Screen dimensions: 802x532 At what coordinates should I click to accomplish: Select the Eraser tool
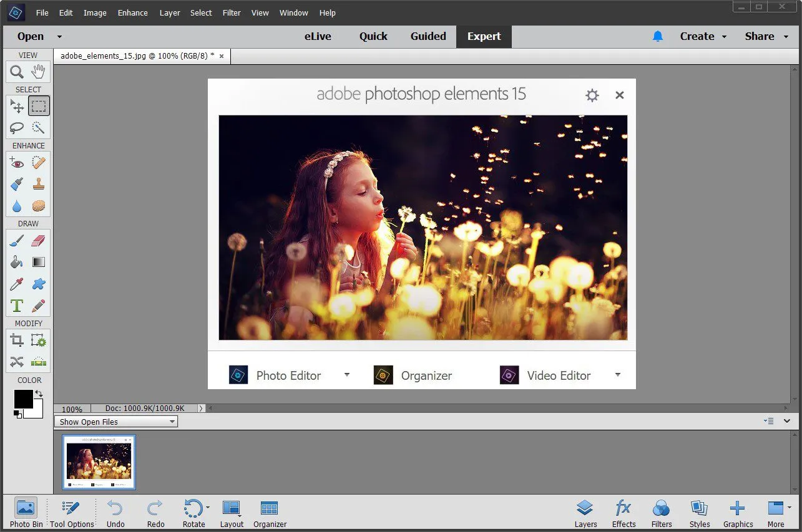(x=38, y=239)
